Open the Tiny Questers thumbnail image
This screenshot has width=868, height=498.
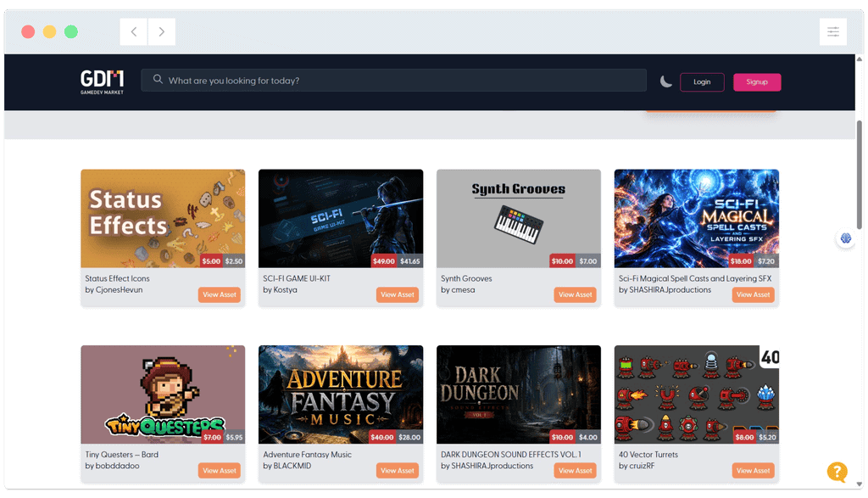(x=163, y=394)
